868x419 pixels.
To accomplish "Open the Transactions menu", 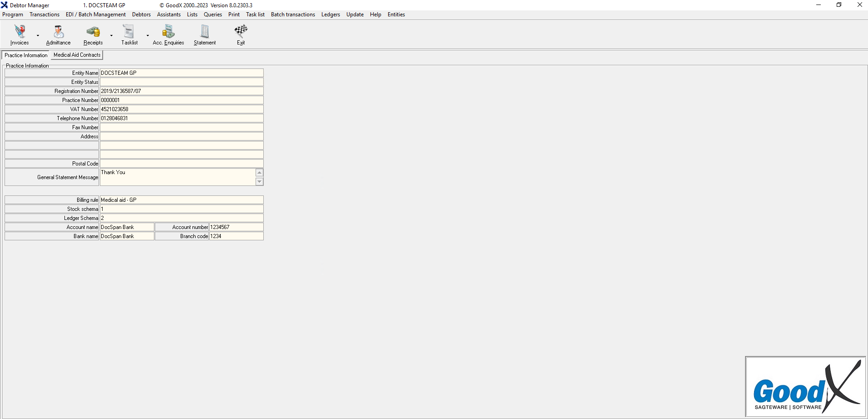I will pyautogui.click(x=44, y=15).
